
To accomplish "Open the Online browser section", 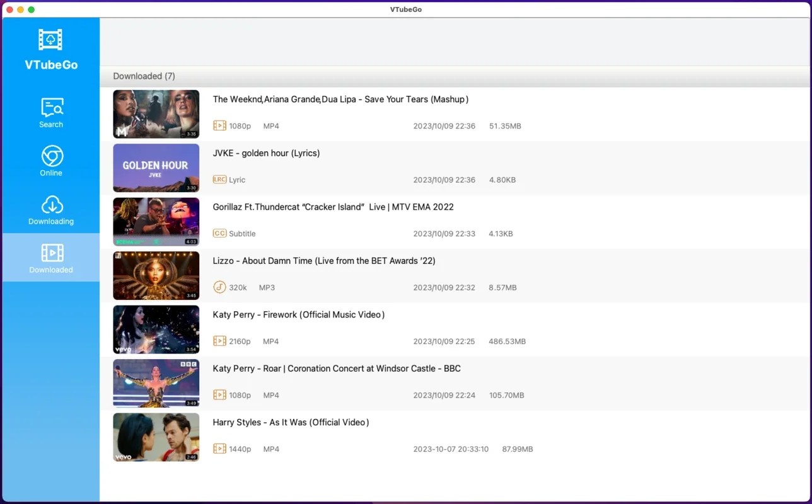I will point(51,161).
